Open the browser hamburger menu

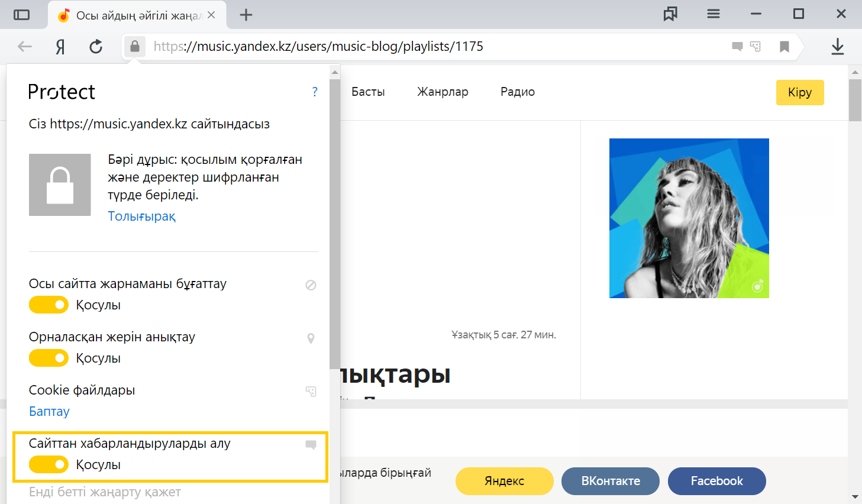pos(714,14)
